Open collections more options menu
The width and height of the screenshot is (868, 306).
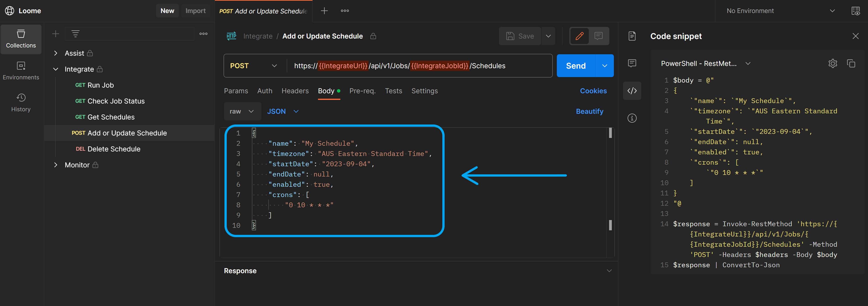[x=203, y=34]
